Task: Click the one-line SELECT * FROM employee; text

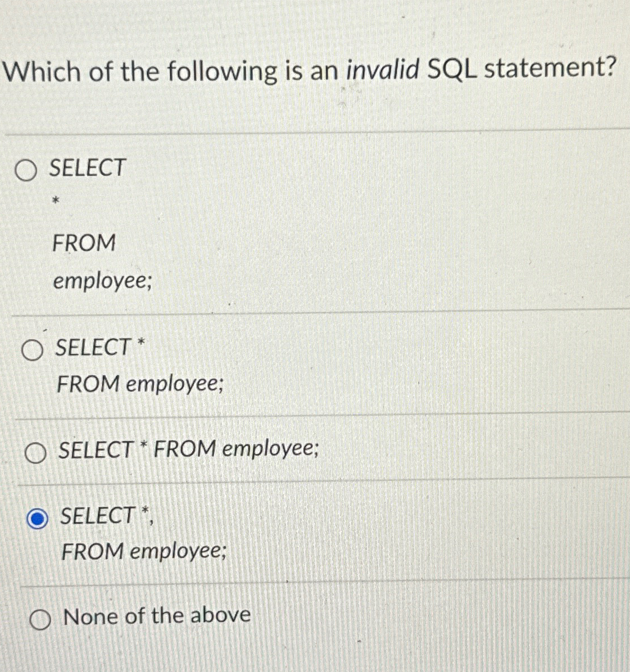Action: pos(189,449)
